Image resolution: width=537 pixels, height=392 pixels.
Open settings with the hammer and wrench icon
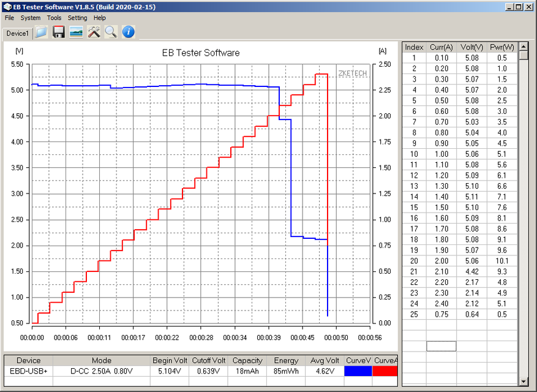tap(94, 32)
